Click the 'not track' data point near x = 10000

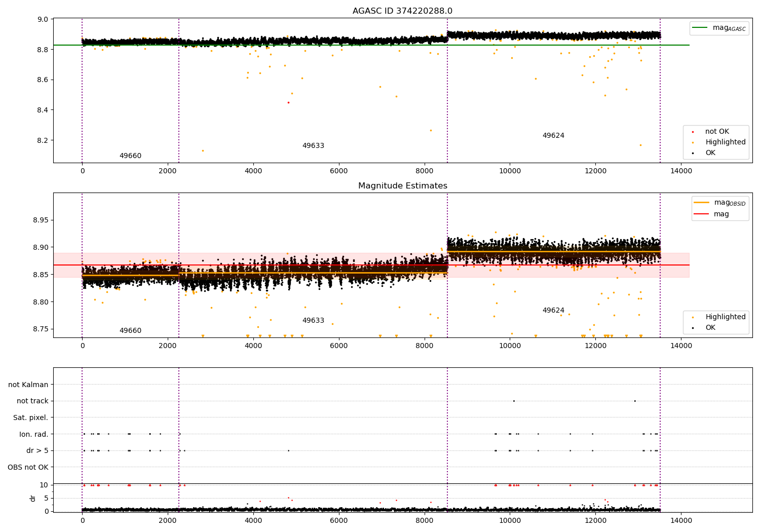tap(514, 401)
